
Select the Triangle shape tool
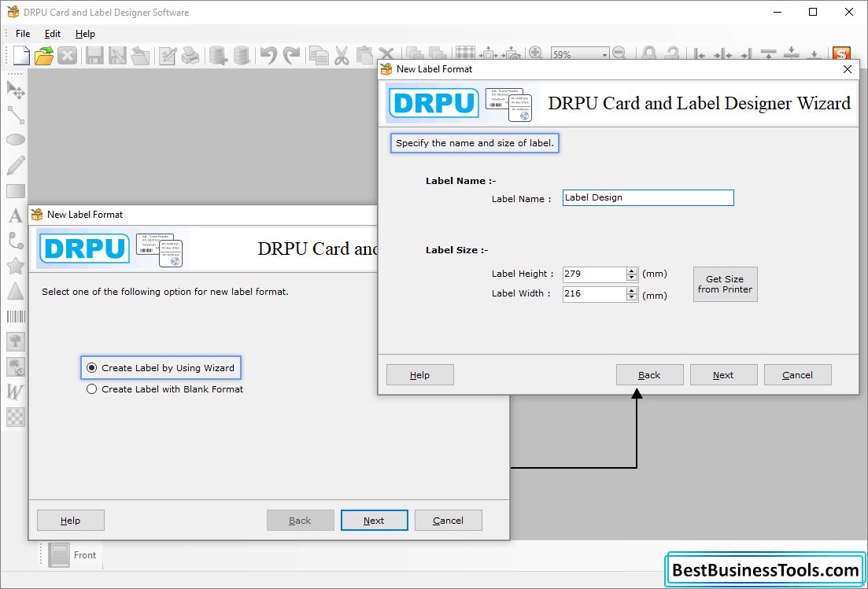[x=16, y=292]
